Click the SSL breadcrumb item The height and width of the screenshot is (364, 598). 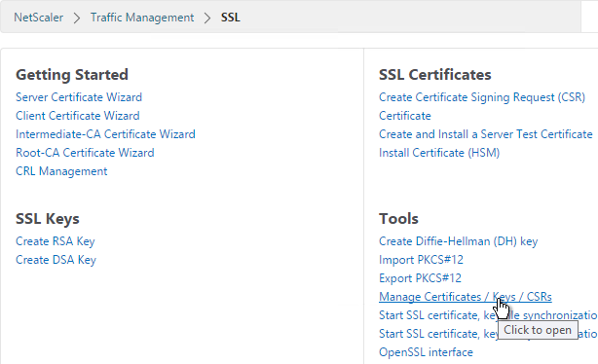[x=231, y=18]
